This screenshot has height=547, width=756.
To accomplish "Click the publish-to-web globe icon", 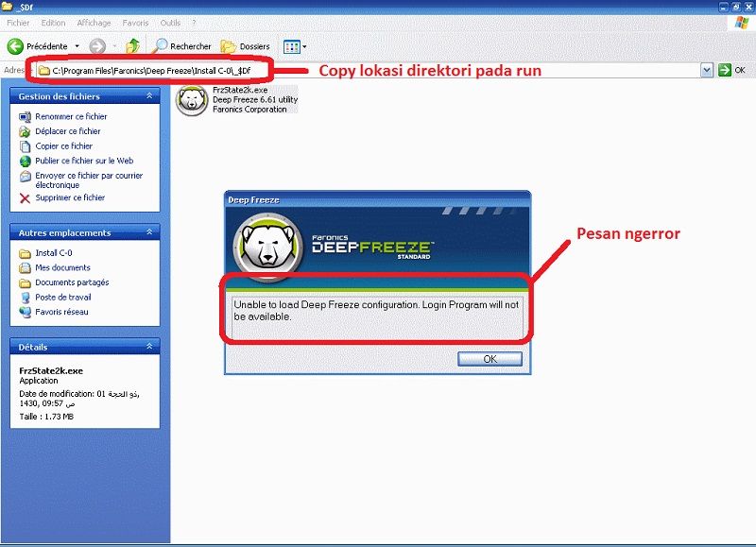I will [x=26, y=162].
